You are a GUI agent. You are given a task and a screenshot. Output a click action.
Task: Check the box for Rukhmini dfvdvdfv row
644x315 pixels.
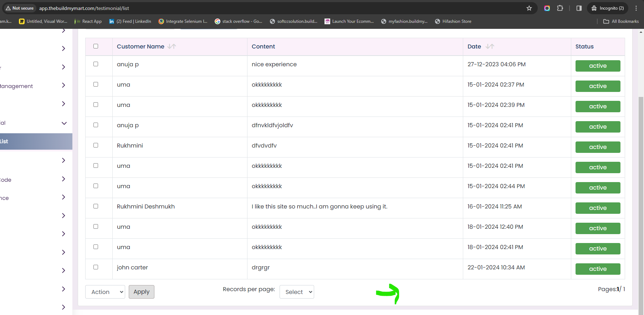96,145
